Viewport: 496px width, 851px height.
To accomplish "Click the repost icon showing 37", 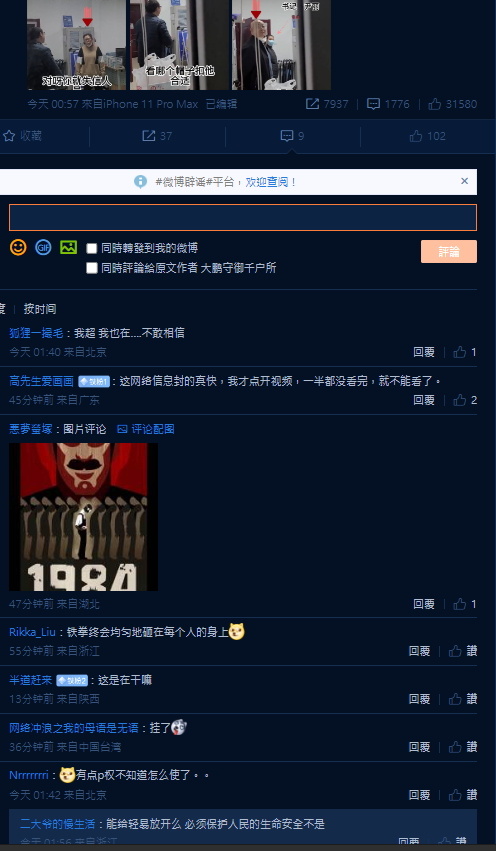I will pyautogui.click(x=157, y=136).
